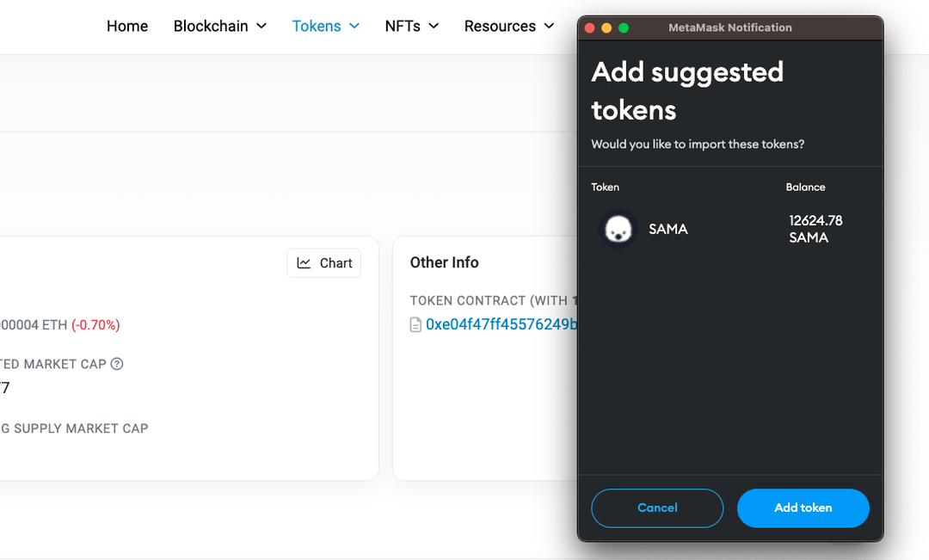Screen dimensions: 929x560
Task: Expand the Blockchain dropdown chevron
Action: 261,26
